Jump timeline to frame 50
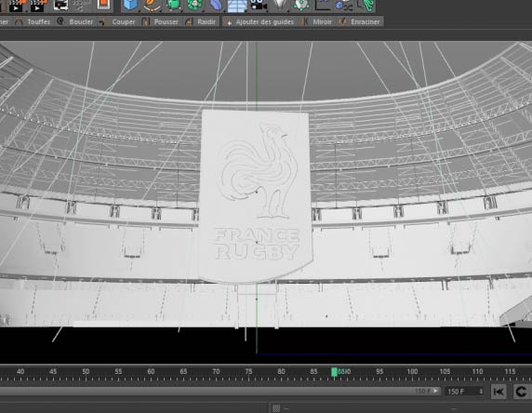This screenshot has width=532, height=413. [86, 371]
